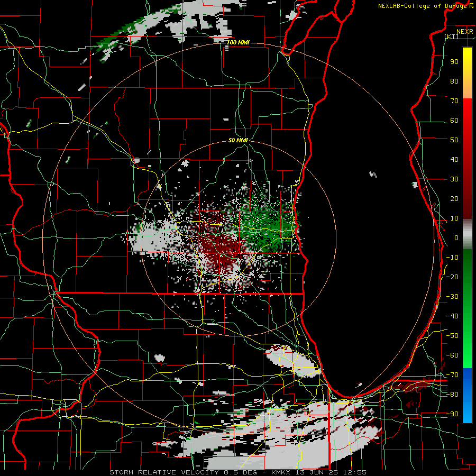Click the 70 scale value
This screenshot has height=476, width=476.
(454, 101)
